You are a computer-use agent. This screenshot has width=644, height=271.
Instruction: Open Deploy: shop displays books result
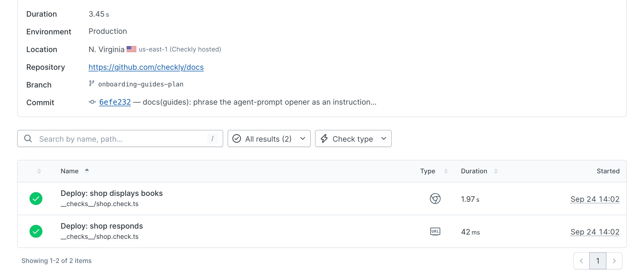[x=112, y=193]
